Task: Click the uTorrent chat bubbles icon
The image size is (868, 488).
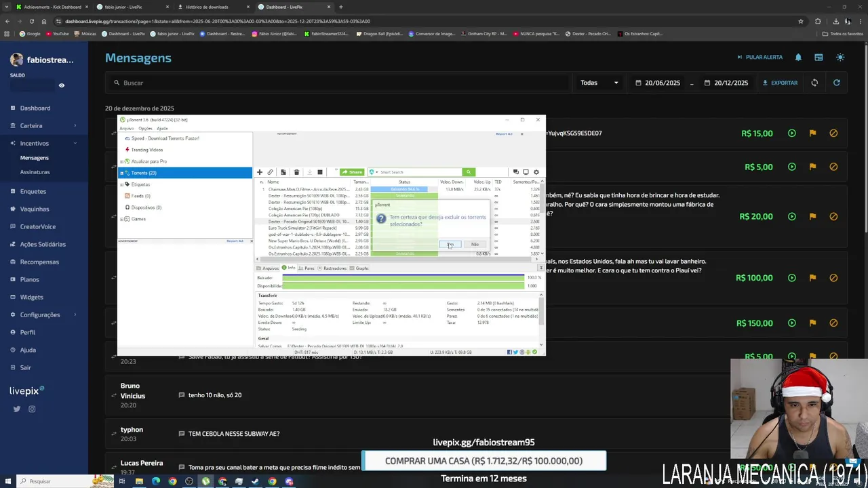Action: [x=515, y=172]
